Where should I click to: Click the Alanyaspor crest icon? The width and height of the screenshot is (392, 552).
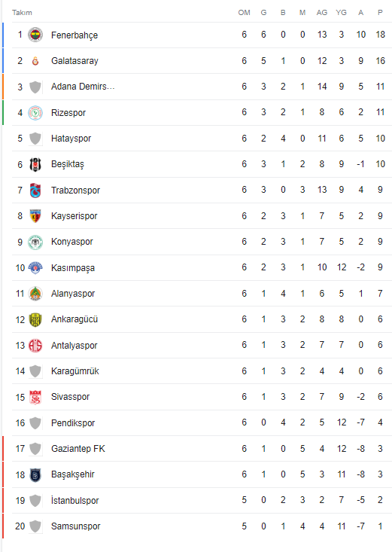(x=35, y=294)
